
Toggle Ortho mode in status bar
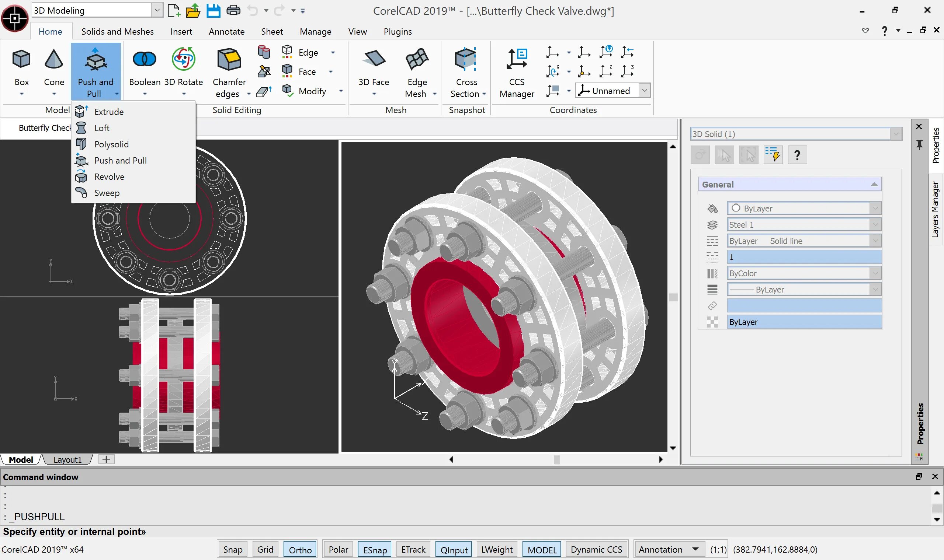300,549
